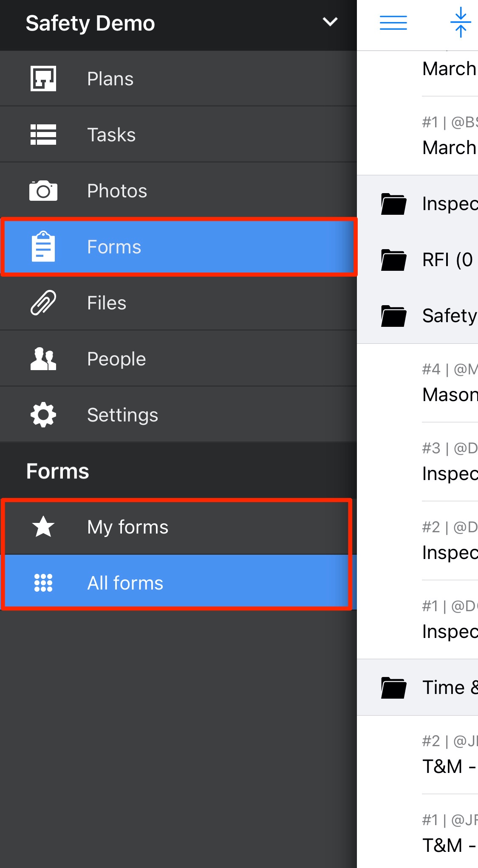Click the hamburger menu icon

393,22
